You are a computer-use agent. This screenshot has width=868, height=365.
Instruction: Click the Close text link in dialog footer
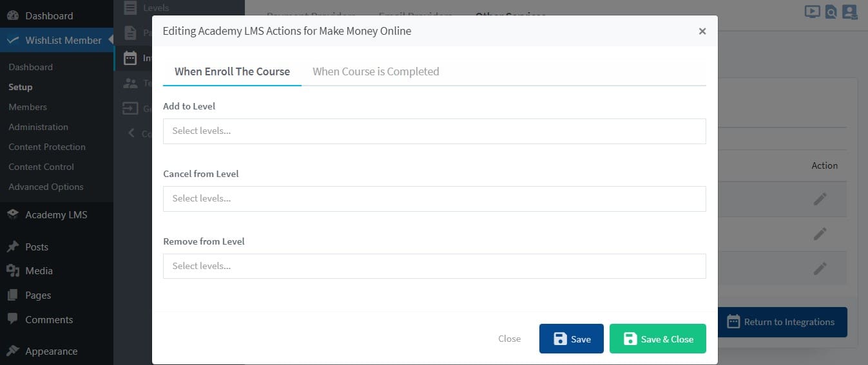509,339
